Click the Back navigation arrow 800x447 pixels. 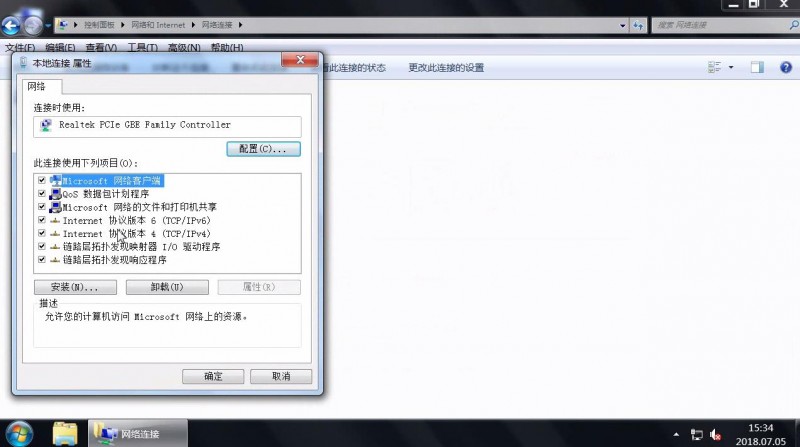pyautogui.click(x=11, y=26)
